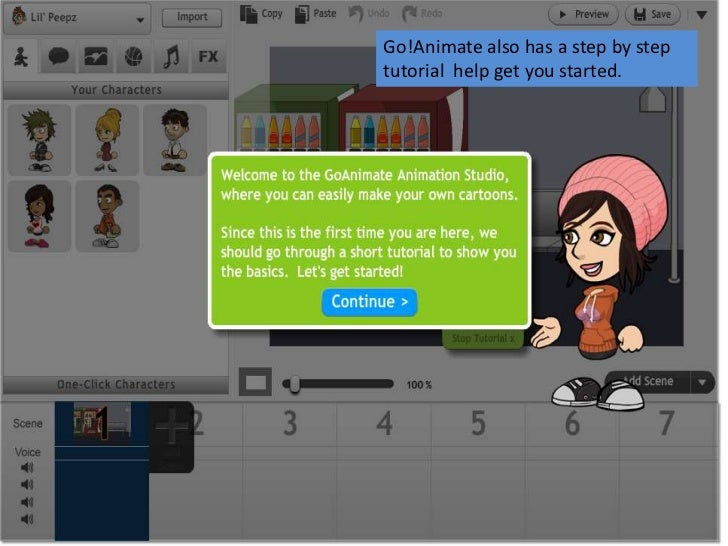Click the Preview button
The width and height of the screenshot is (728, 546).
pos(583,14)
